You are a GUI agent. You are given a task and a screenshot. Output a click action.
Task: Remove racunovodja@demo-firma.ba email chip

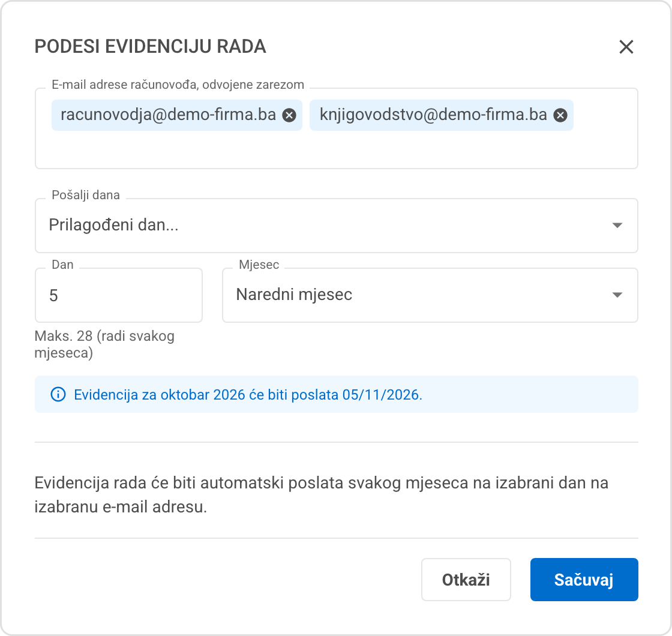point(289,115)
